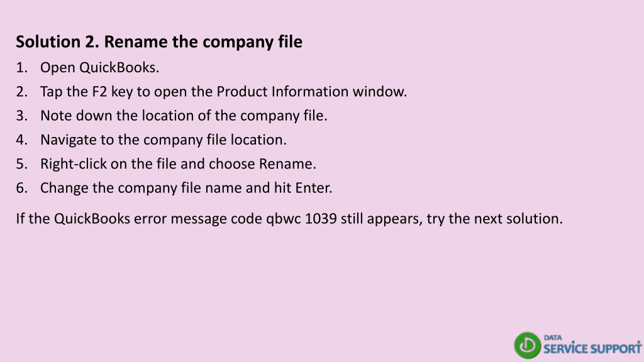The width and height of the screenshot is (644, 362).
Task: Click the list number 6.
Action: pos(22,188)
